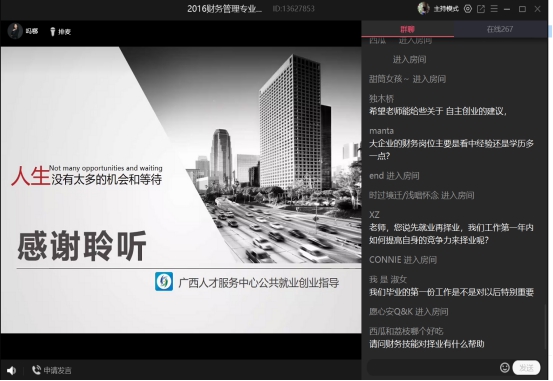Mute the speaker volume icon

click(11, 370)
